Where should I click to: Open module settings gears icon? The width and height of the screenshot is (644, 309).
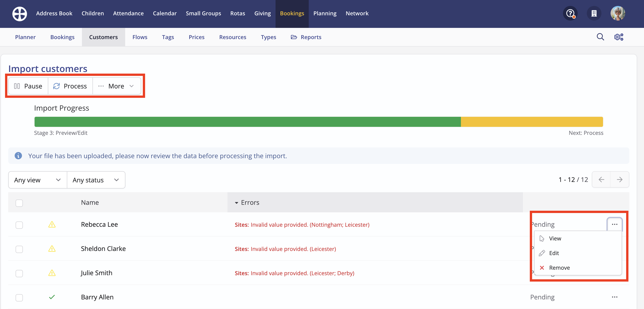(x=619, y=37)
